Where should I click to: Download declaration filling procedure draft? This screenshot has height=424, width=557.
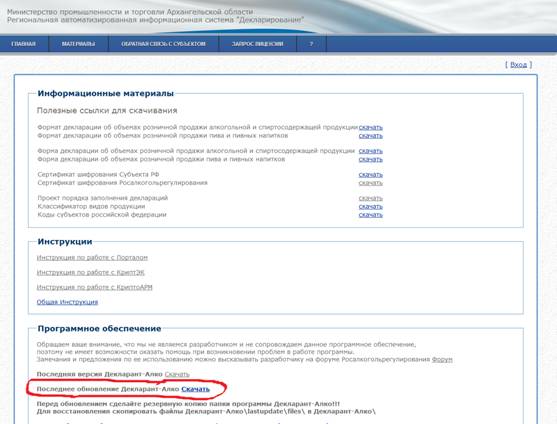371,199
